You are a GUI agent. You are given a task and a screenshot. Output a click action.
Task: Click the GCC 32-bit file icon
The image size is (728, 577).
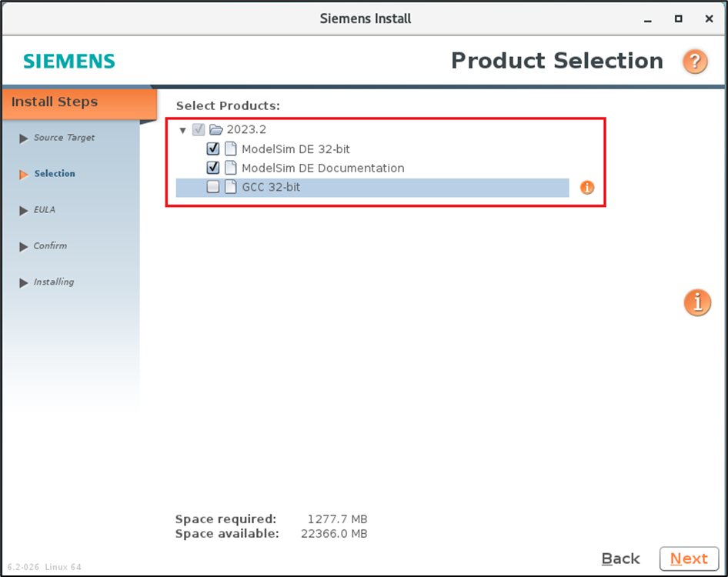pyautogui.click(x=230, y=187)
